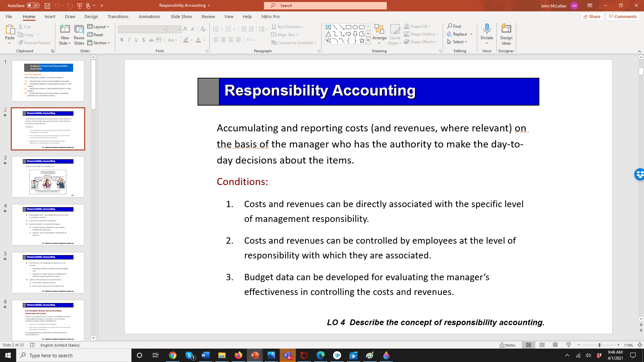Image resolution: width=644 pixels, height=362 pixels.
Task: Click the Save icon in title bar
Action: click(x=47, y=6)
